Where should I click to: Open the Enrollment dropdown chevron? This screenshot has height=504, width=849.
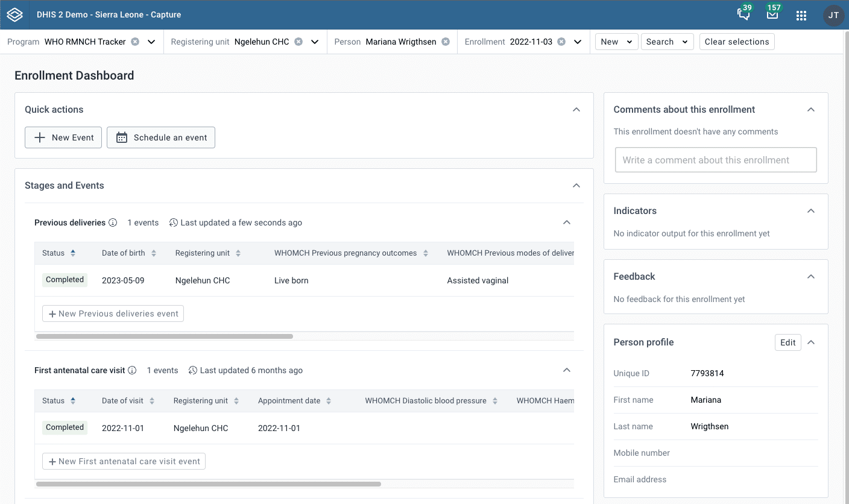[578, 42]
